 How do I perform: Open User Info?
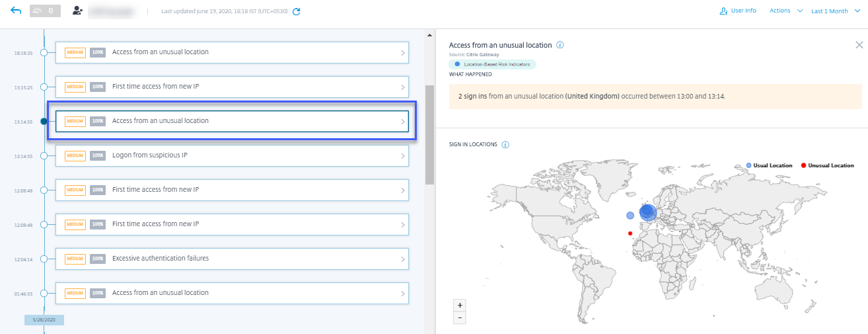(738, 11)
